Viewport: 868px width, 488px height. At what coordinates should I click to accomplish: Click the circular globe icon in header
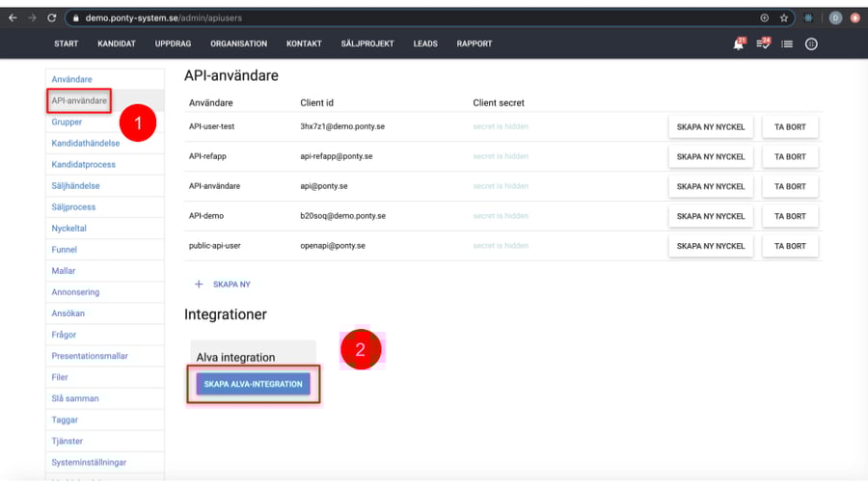(x=811, y=43)
